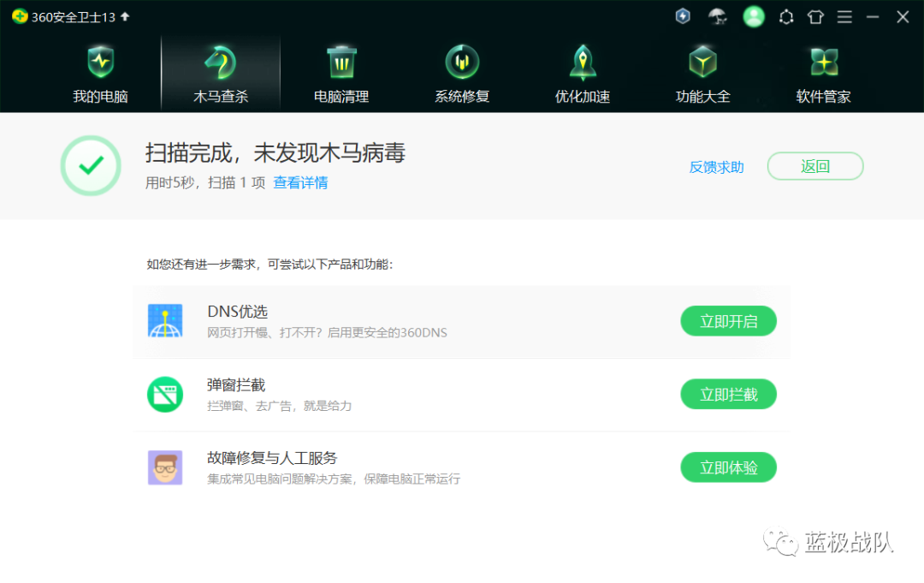Open 功能大全 cube icon

coord(702,62)
